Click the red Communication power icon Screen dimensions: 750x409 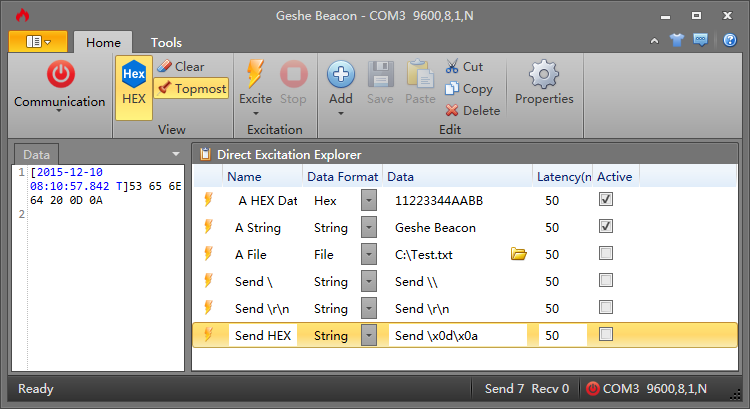61,74
